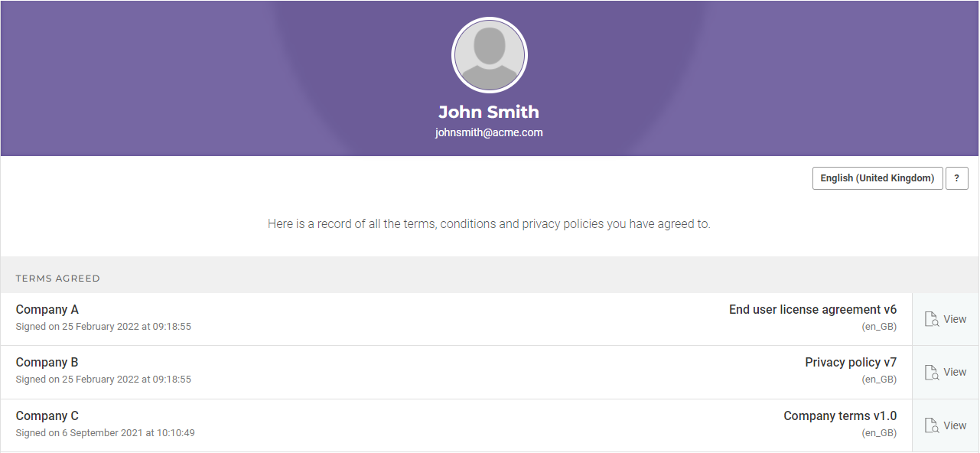Click Company C's 6 September 2021 signed date

106,433
